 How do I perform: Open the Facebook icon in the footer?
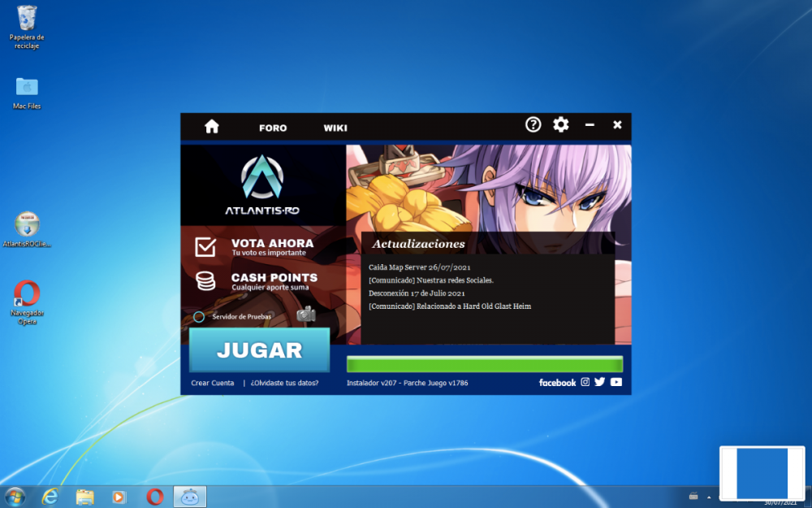click(557, 382)
